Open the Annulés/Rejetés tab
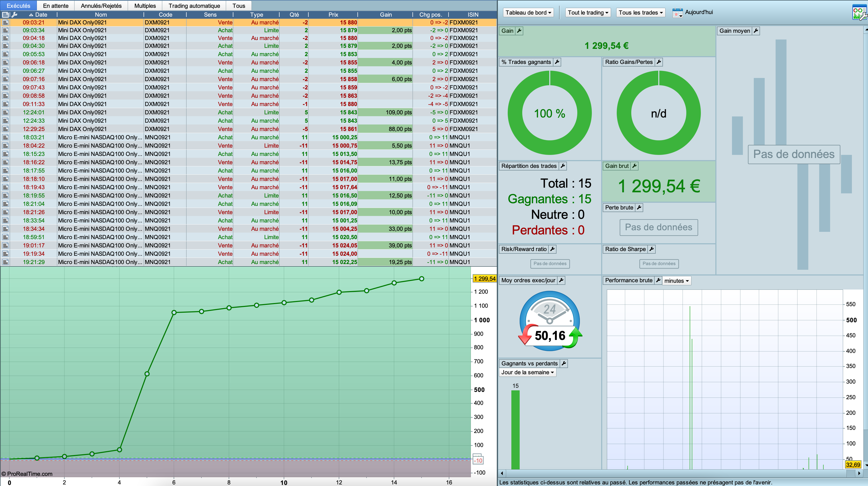 pyautogui.click(x=101, y=6)
